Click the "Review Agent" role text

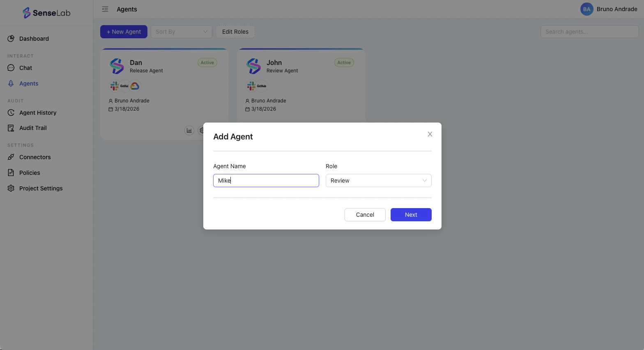coord(282,71)
